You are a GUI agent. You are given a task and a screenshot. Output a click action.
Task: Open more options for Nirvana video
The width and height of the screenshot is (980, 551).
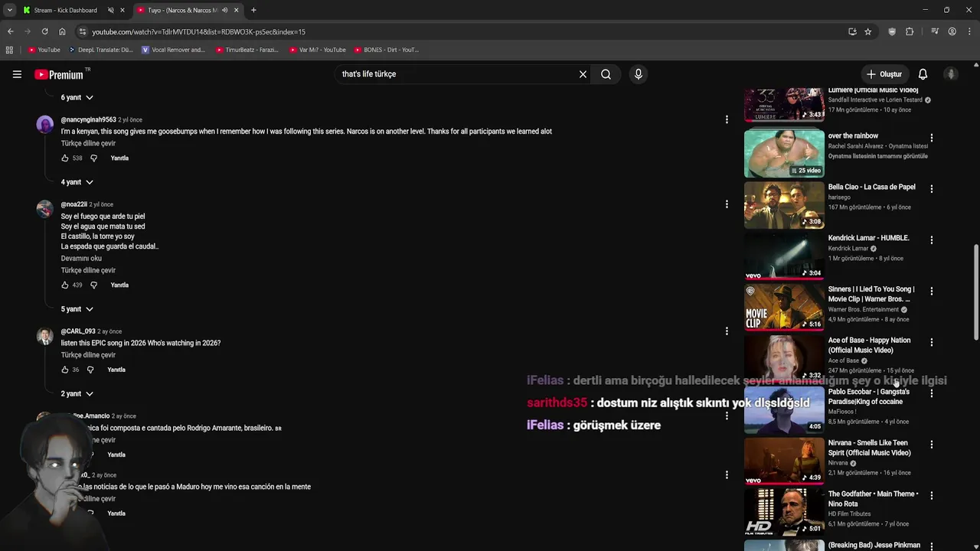(932, 445)
